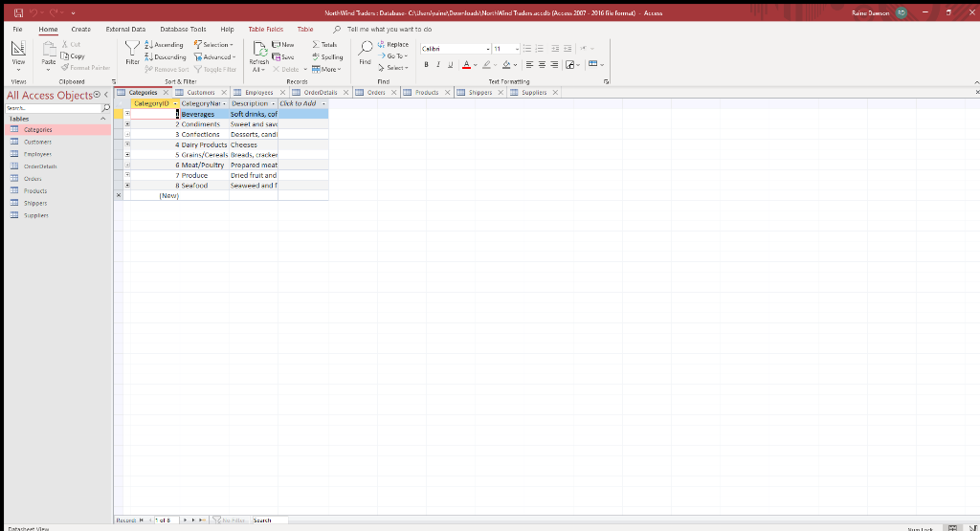
Task: Run Spelling check from the ribbon
Action: tap(327, 56)
